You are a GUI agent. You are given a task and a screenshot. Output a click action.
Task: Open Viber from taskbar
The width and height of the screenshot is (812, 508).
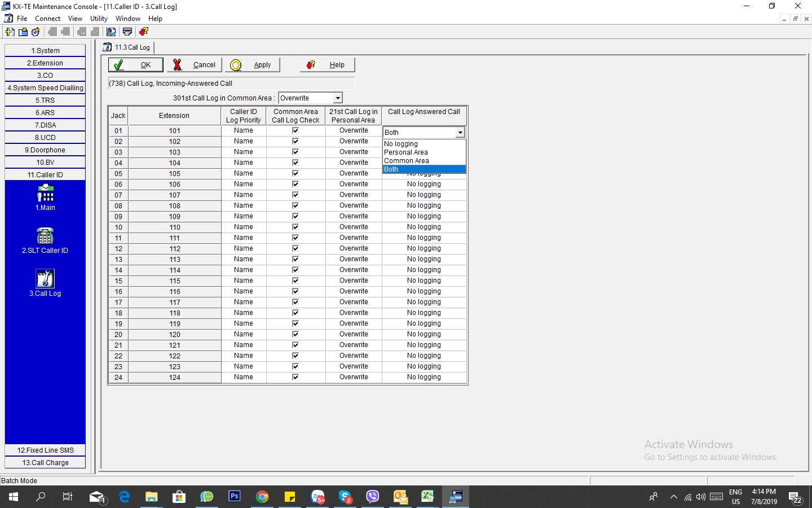coord(373,497)
